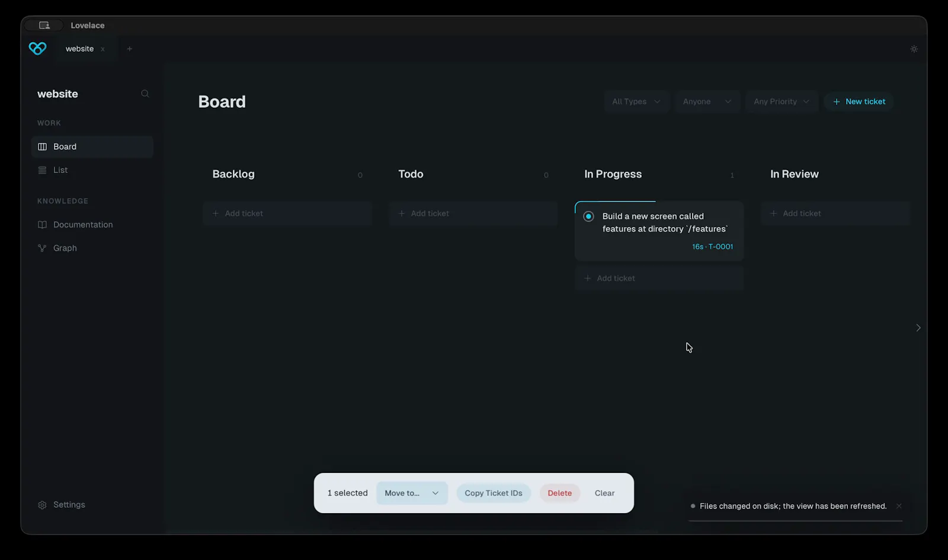This screenshot has height=560, width=948.
Task: Add ticket in the In Progress column
Action: tap(659, 279)
